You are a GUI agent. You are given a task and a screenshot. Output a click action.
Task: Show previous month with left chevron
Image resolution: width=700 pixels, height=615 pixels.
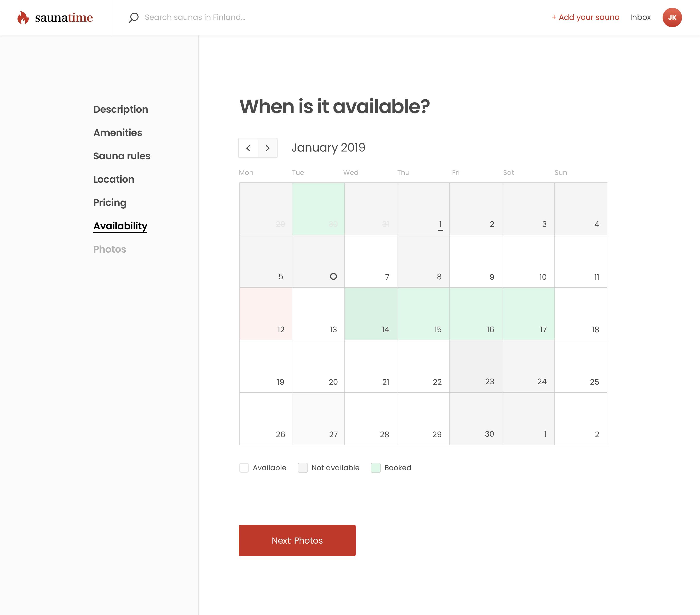[x=248, y=148]
